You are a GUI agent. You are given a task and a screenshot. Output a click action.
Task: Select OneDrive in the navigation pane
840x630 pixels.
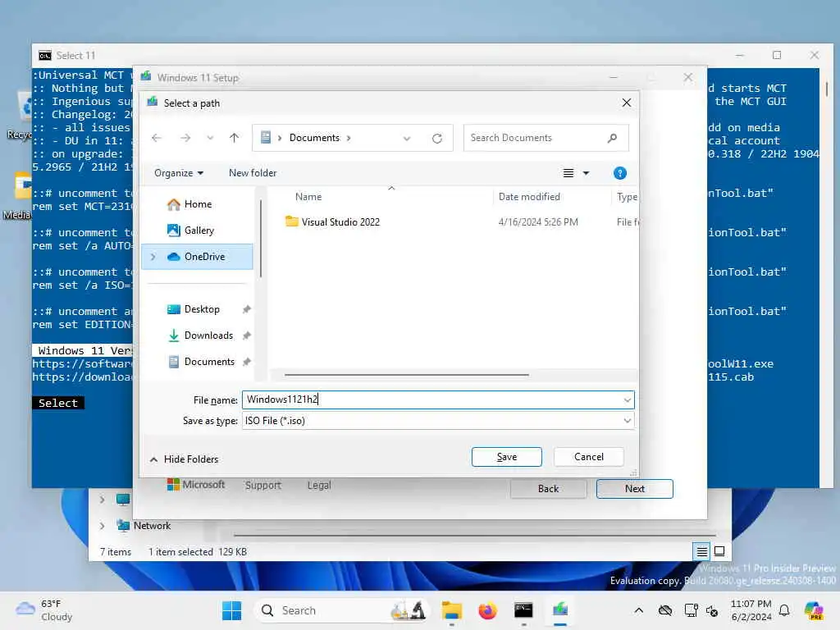coord(197,257)
